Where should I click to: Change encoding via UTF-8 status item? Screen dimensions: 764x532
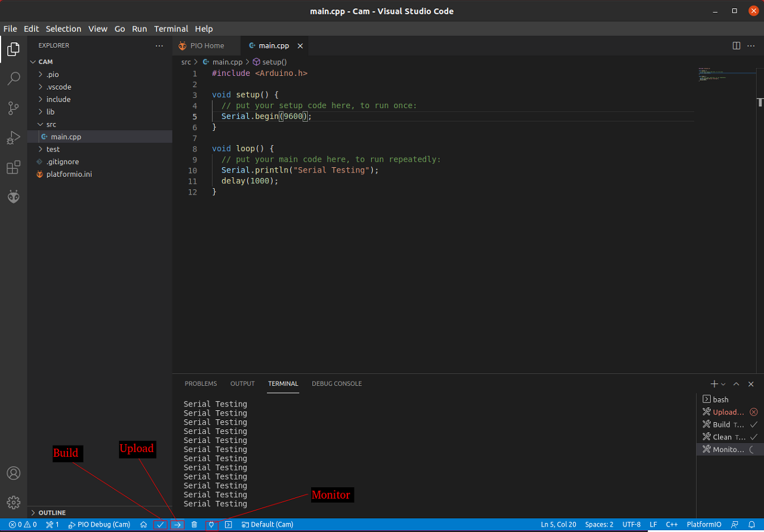[631, 525]
